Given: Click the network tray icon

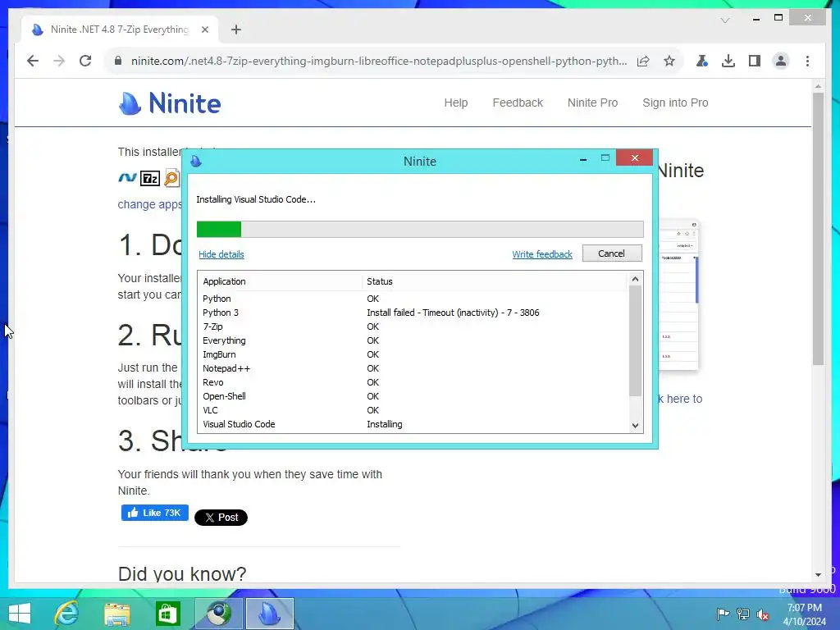Looking at the screenshot, I should point(743,614).
